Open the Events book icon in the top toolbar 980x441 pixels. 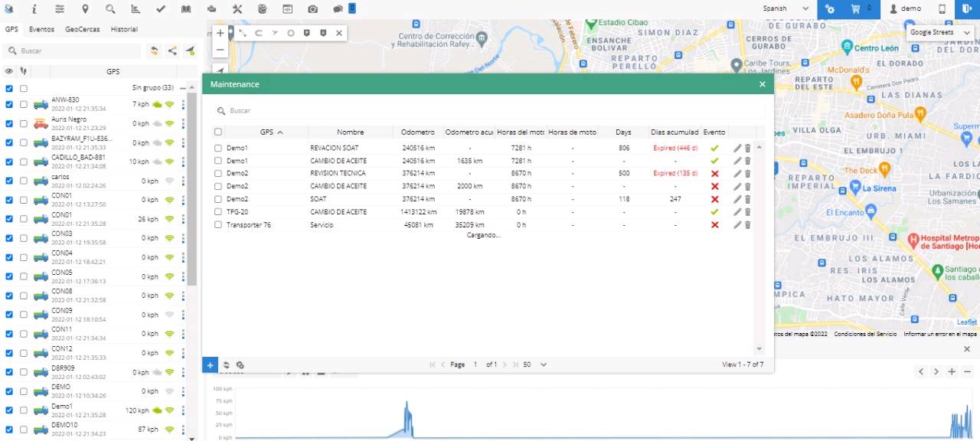tap(185, 9)
